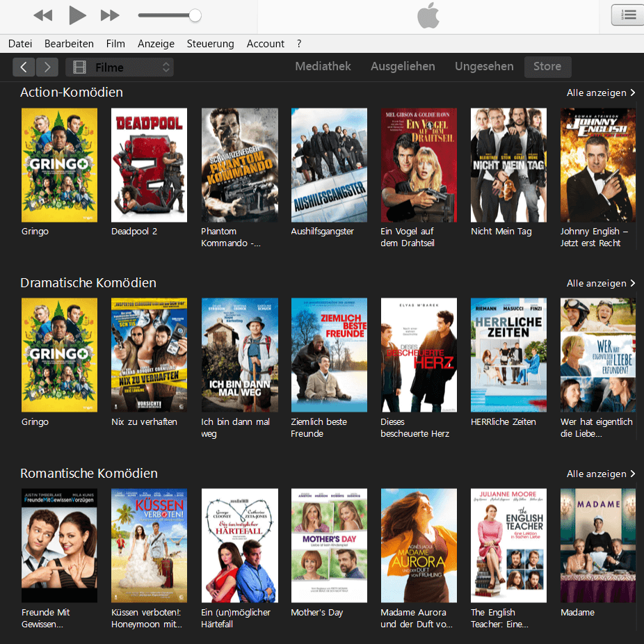Click Johnny English – Jetzt erst Recht title
The height and width of the screenshot is (644, 644).
(x=594, y=237)
